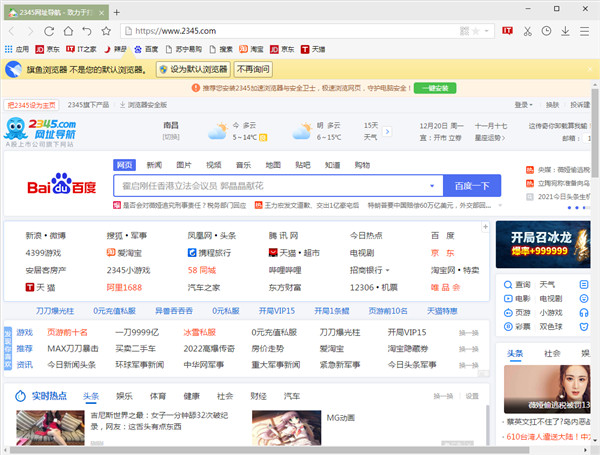Select the 网页 search tab
600x455 pixels.
(124, 165)
